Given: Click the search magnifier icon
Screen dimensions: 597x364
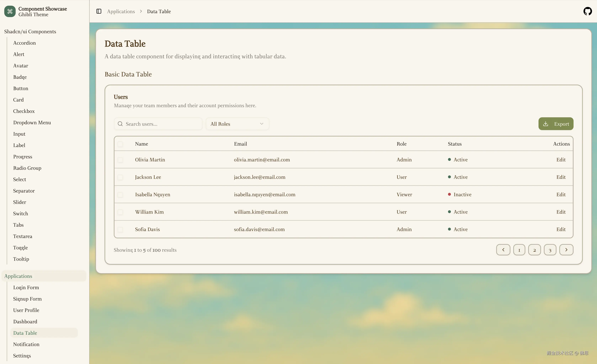Looking at the screenshot, I should pyautogui.click(x=120, y=124).
